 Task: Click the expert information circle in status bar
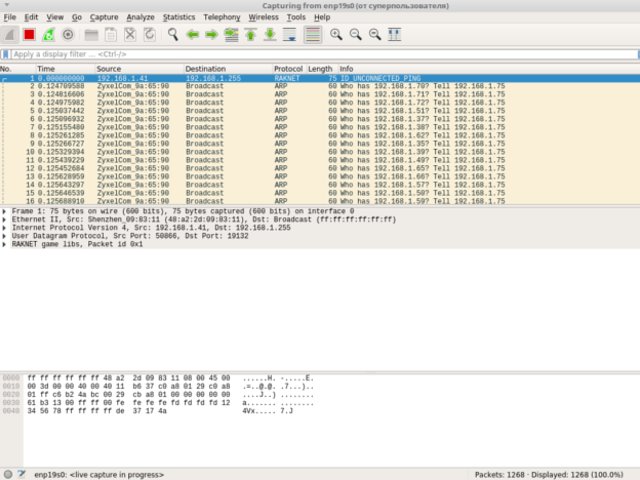tap(8, 474)
